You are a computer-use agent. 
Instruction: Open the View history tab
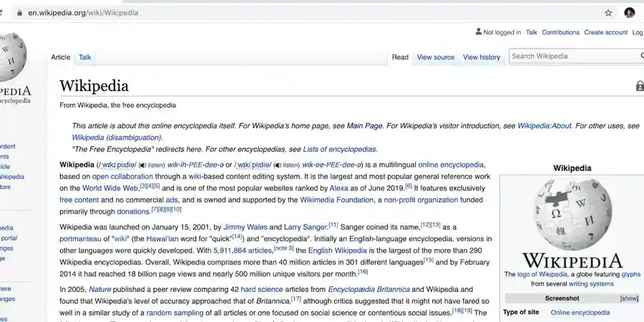[x=482, y=57]
